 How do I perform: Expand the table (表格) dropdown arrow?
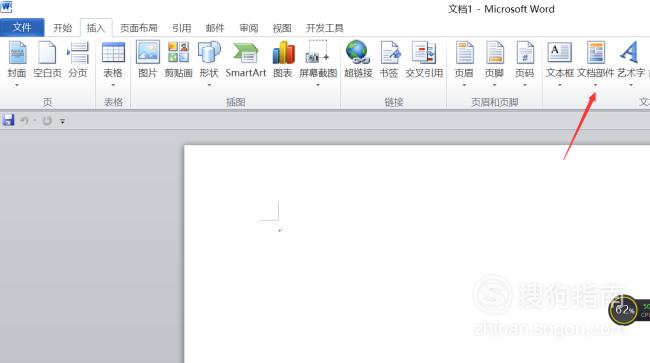[113, 85]
